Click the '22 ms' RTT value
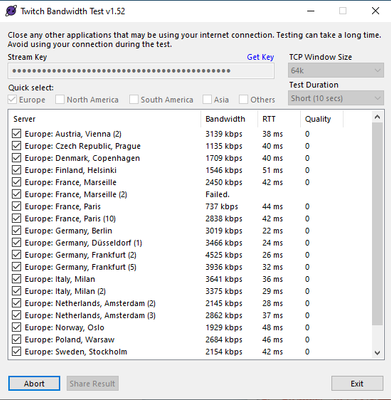The width and height of the screenshot is (391, 400). click(x=272, y=231)
